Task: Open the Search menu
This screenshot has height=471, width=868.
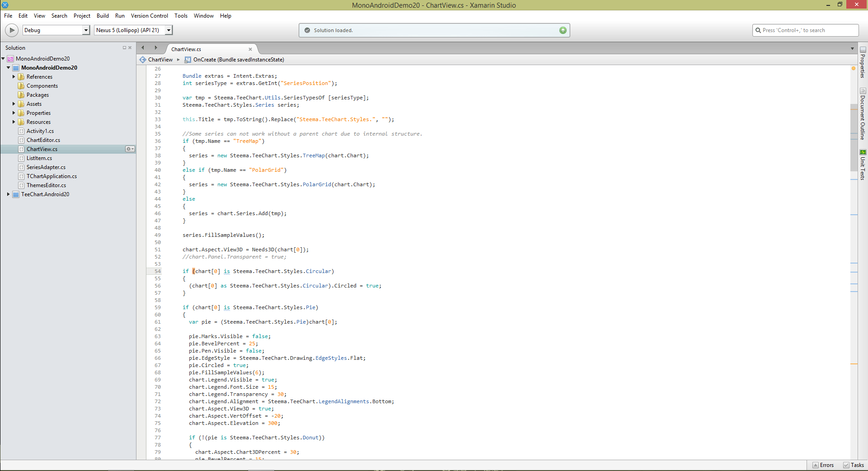Action: click(x=59, y=16)
